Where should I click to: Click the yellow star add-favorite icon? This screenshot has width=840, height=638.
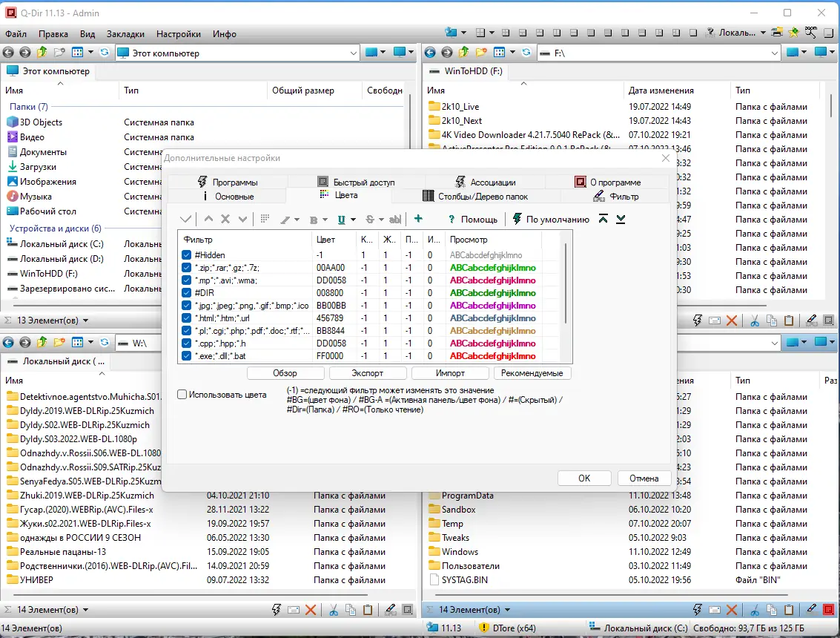coord(794,33)
